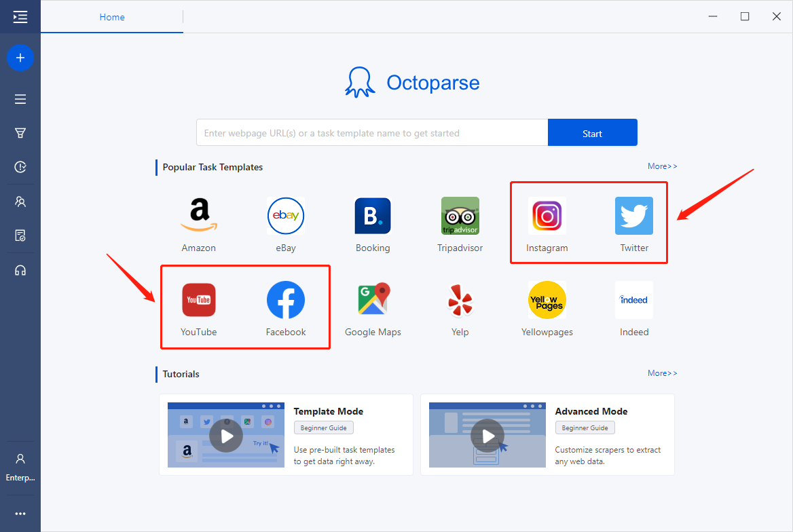Select the eBay template icon

tap(286, 216)
